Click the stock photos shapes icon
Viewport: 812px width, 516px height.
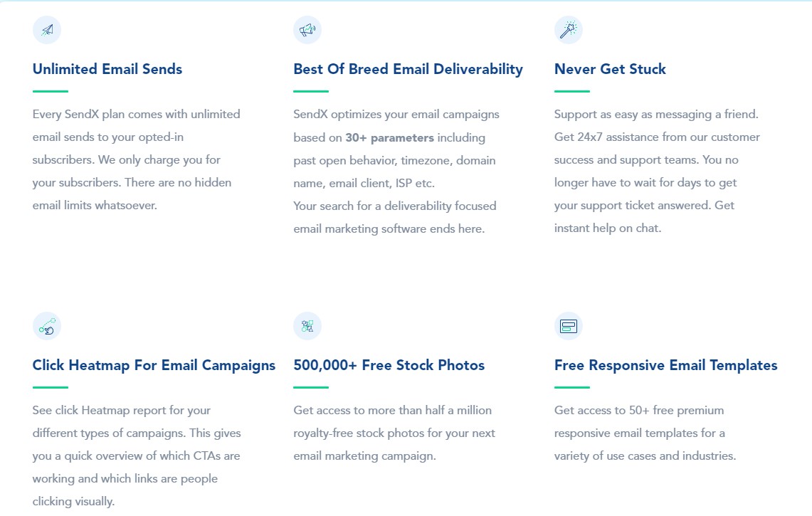point(307,326)
